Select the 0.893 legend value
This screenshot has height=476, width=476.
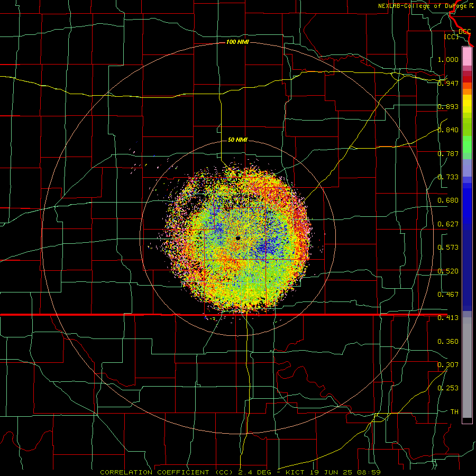(448, 106)
